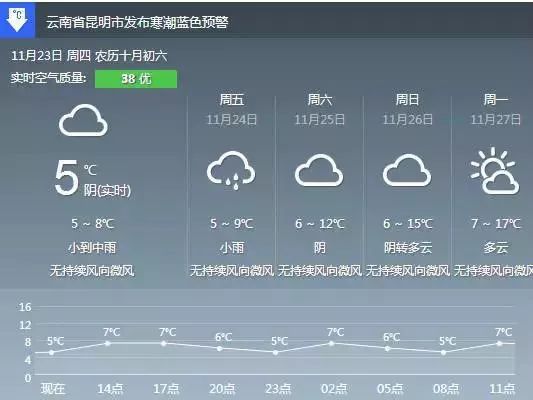The width and height of the screenshot is (533, 400).
Task: Click the large real-time 5 temperature reading
Action: click(x=66, y=178)
